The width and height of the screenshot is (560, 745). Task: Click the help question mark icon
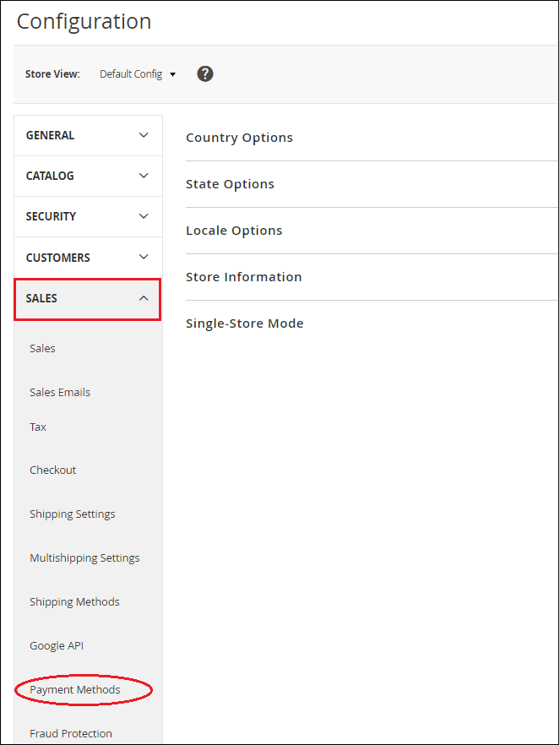coord(205,73)
